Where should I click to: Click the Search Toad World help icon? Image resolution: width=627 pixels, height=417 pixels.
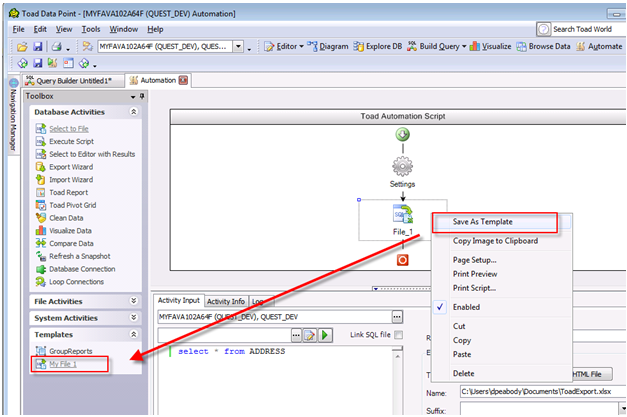click(543, 29)
